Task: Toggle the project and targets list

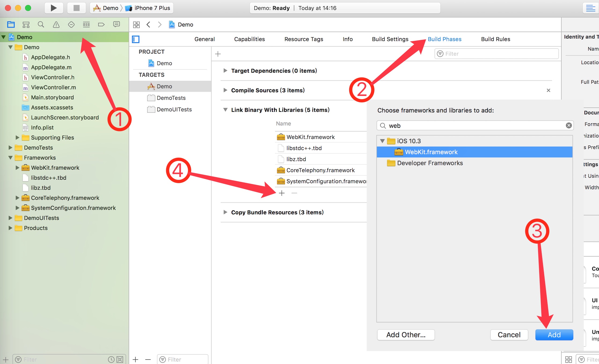Action: coord(136,39)
